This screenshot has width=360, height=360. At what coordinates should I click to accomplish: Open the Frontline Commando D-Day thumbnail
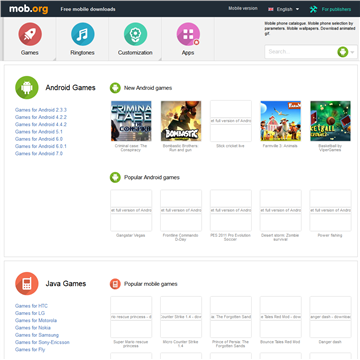coord(181,210)
